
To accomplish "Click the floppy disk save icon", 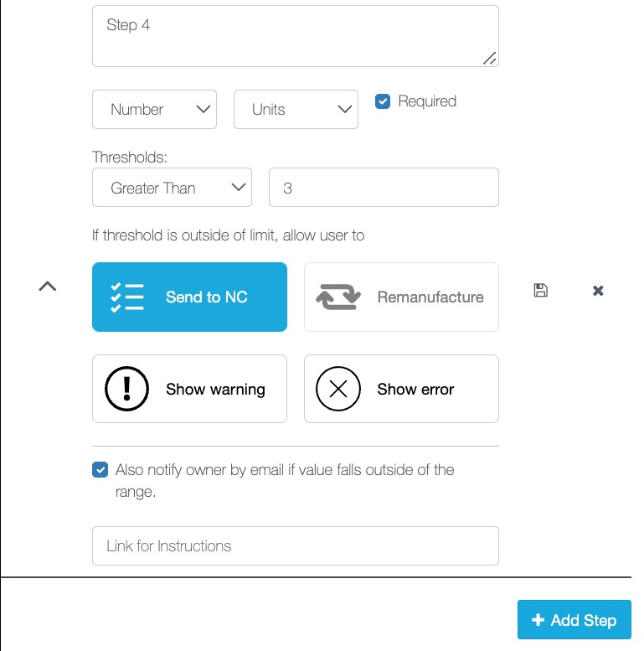I will [x=540, y=290].
